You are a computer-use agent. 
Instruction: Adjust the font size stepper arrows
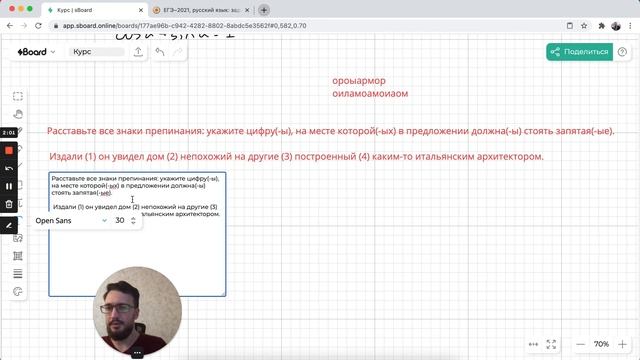tap(133, 220)
